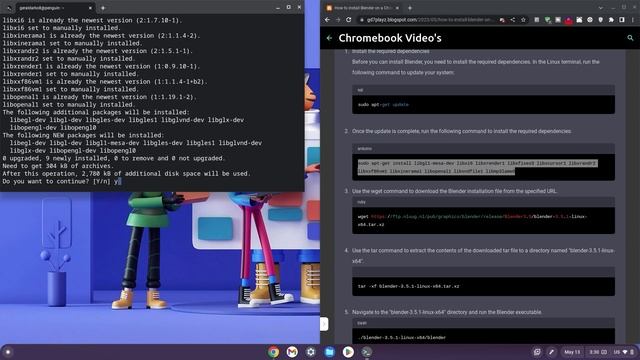Open the stylus tools pen icon
The height and width of the screenshot is (360, 640).
pos(551,352)
